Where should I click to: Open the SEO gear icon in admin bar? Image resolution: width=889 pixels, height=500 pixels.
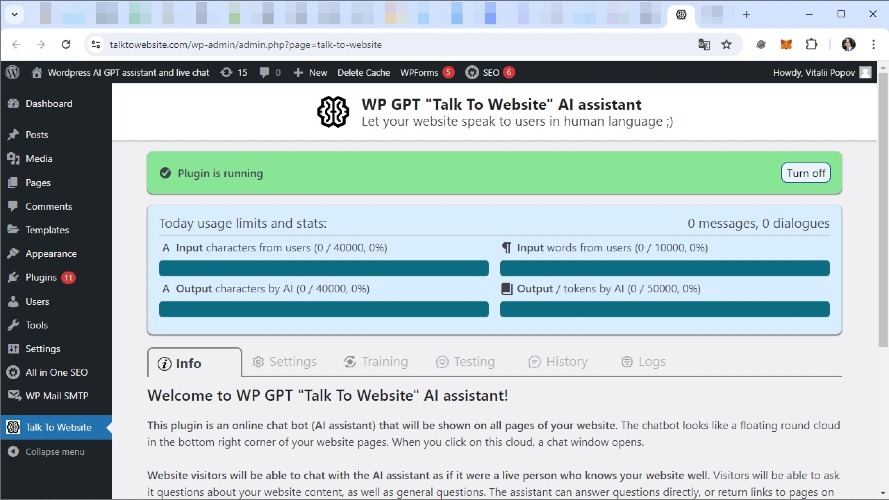(x=472, y=73)
